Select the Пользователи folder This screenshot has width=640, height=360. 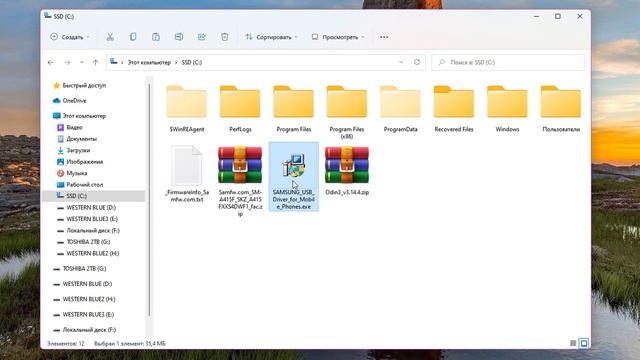561,109
